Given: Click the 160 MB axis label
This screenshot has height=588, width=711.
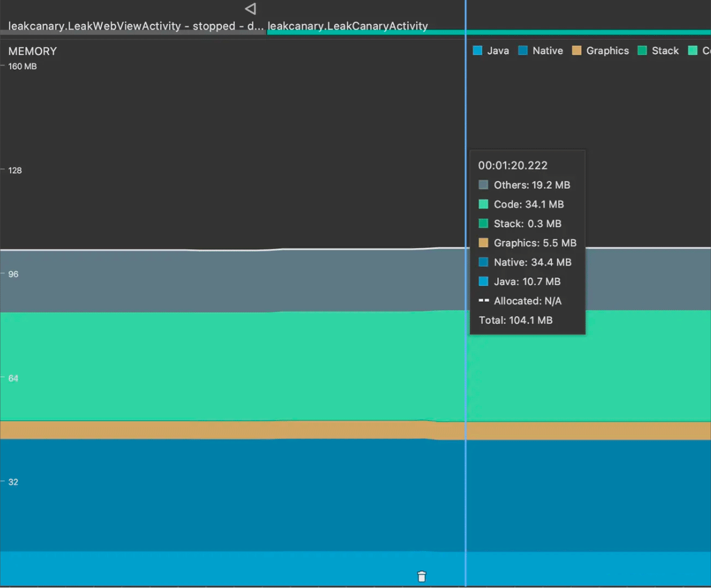Looking at the screenshot, I should 22,66.
